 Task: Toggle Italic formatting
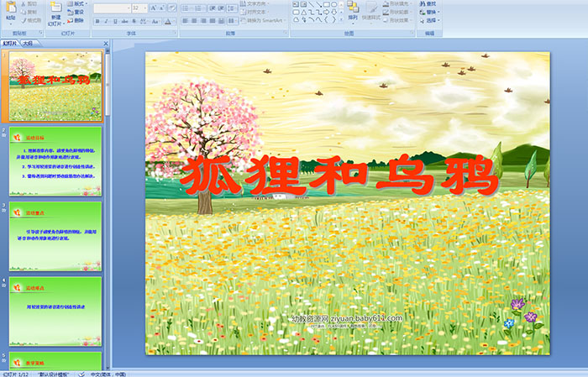coord(107,21)
